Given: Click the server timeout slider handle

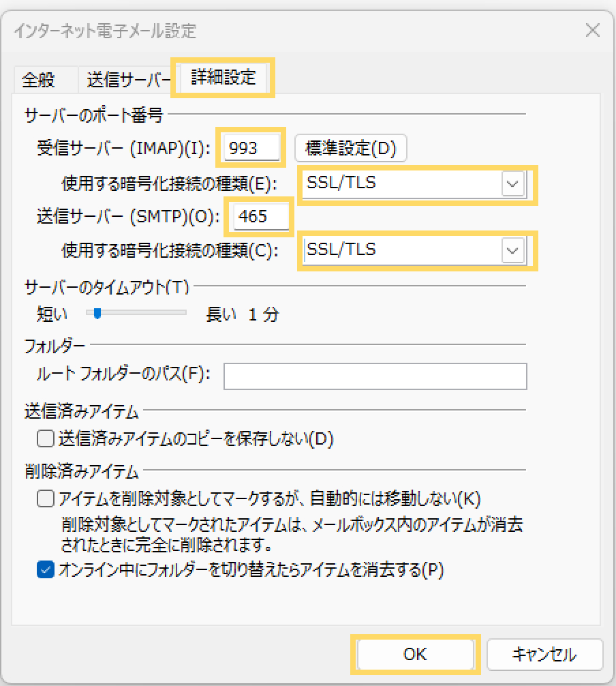Looking at the screenshot, I should click(x=98, y=314).
